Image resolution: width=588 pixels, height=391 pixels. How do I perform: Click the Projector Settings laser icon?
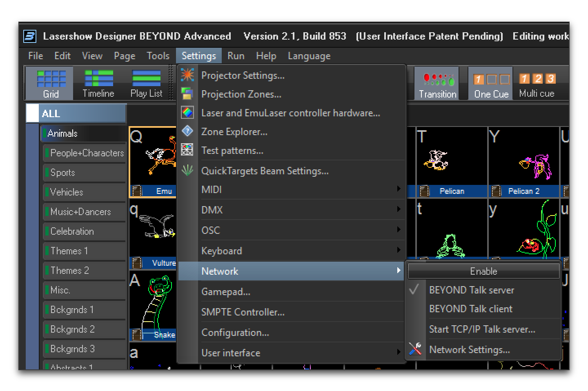point(187,75)
